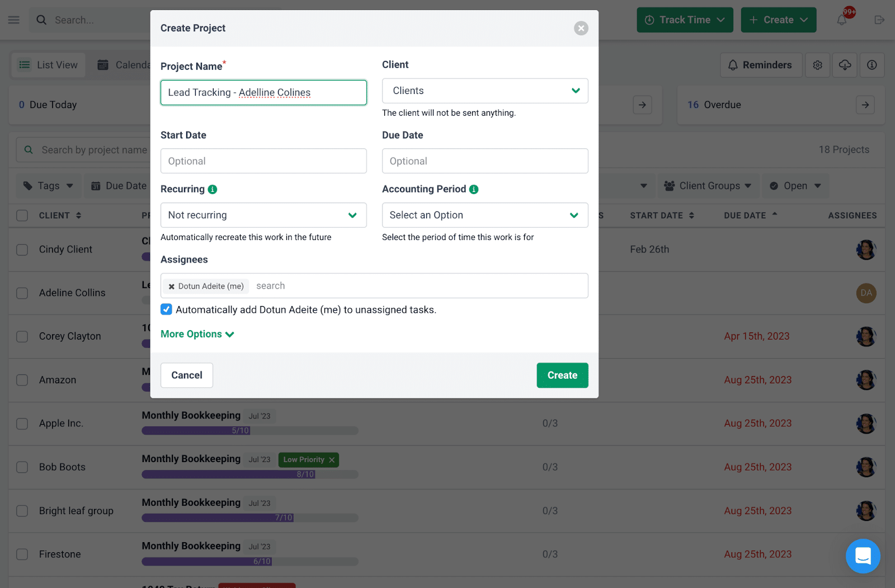Open the hamburger menu icon
The image size is (895, 588).
14,20
